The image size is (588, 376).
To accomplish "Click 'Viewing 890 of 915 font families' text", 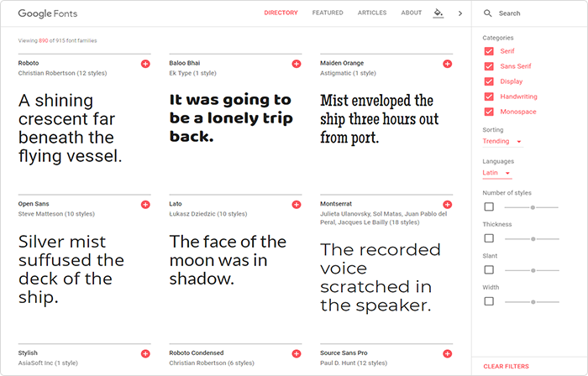I will coord(57,40).
